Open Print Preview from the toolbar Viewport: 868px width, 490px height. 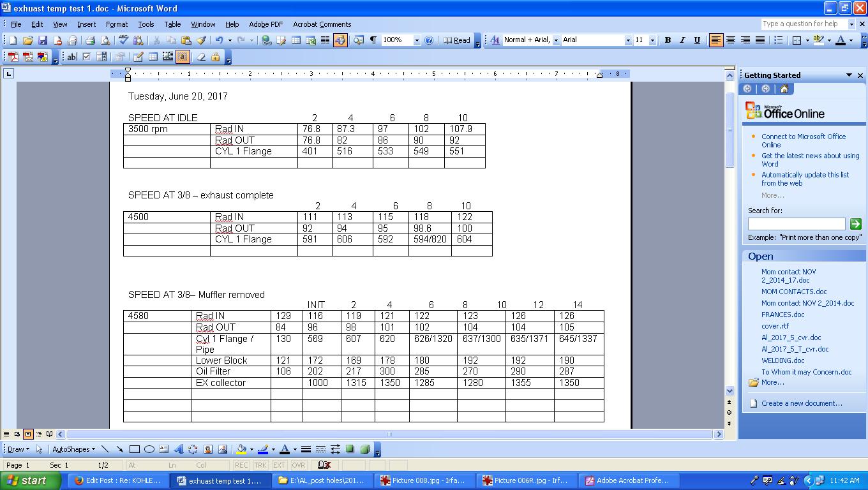(x=105, y=40)
